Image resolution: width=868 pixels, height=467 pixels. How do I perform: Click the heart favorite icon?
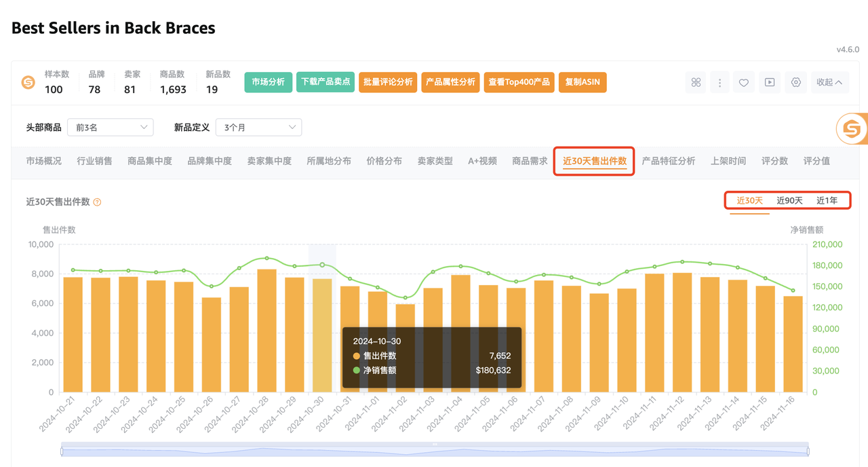click(x=744, y=82)
